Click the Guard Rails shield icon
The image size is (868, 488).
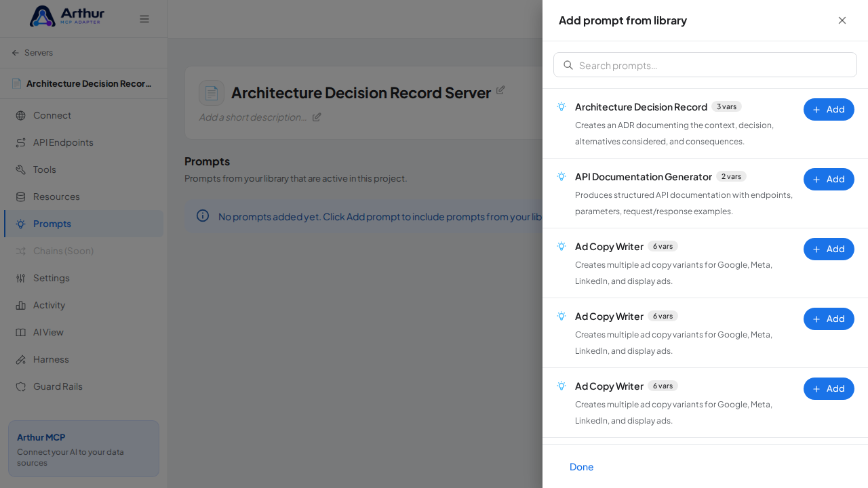21,386
